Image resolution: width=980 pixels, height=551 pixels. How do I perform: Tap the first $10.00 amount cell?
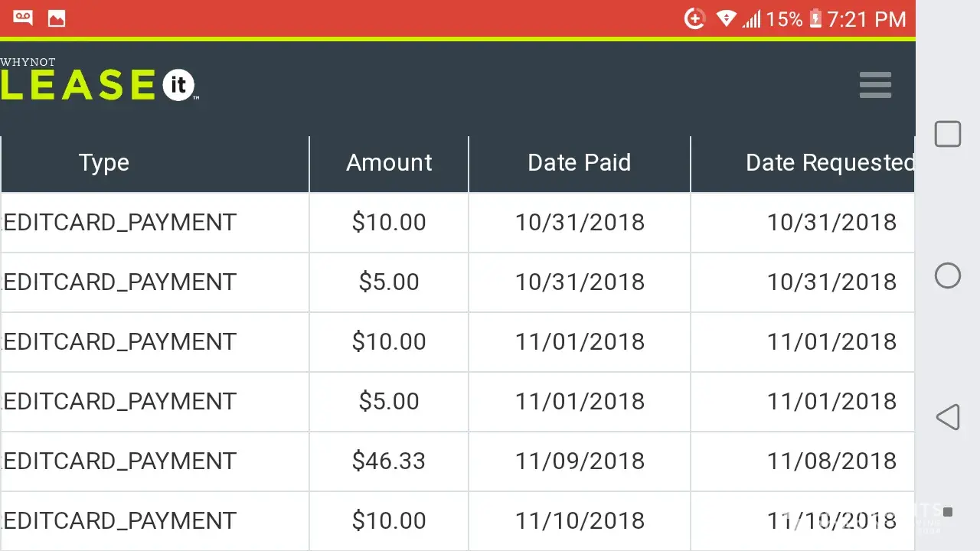(x=389, y=222)
